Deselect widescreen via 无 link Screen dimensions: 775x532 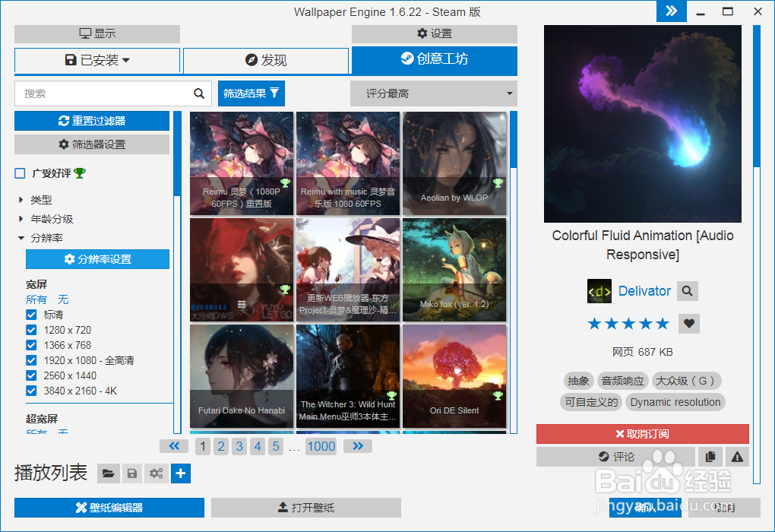point(63,299)
